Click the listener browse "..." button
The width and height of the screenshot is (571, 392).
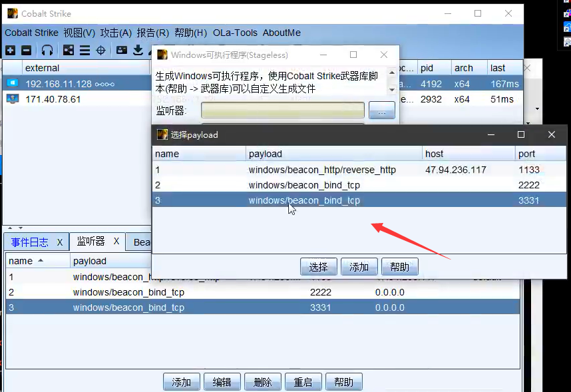pos(381,110)
